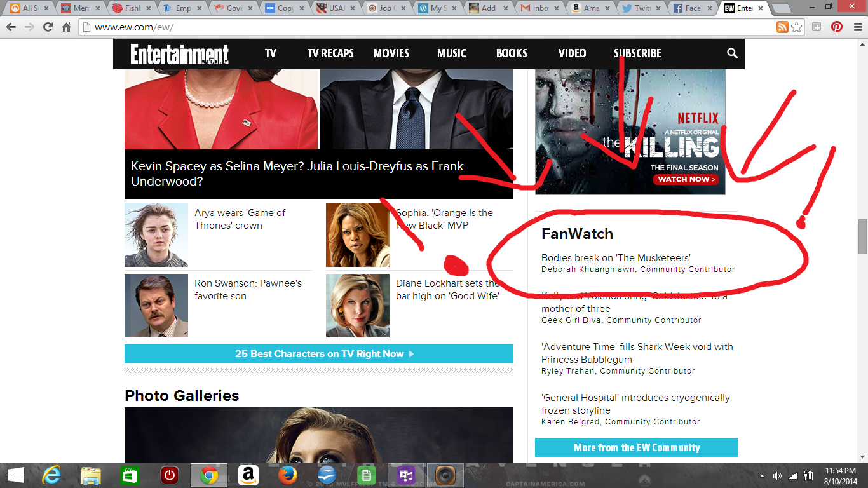Open the TV Recaps menu item
868x488 pixels.
coord(330,53)
